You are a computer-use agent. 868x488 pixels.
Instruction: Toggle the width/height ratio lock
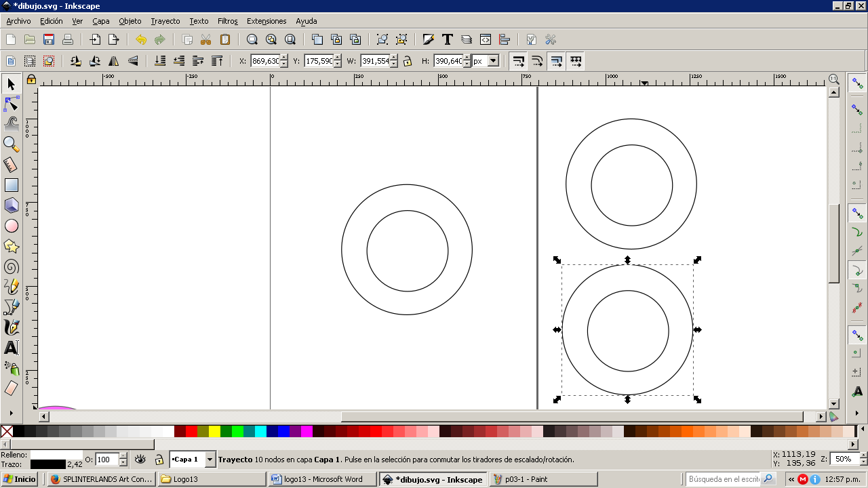coord(407,61)
